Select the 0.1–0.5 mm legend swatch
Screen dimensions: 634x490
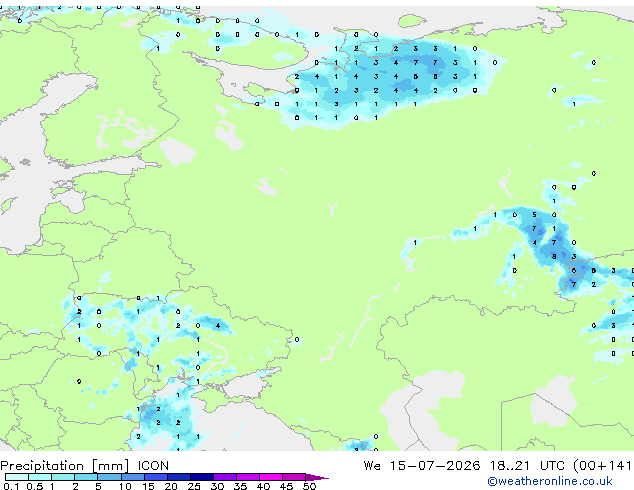point(17,477)
